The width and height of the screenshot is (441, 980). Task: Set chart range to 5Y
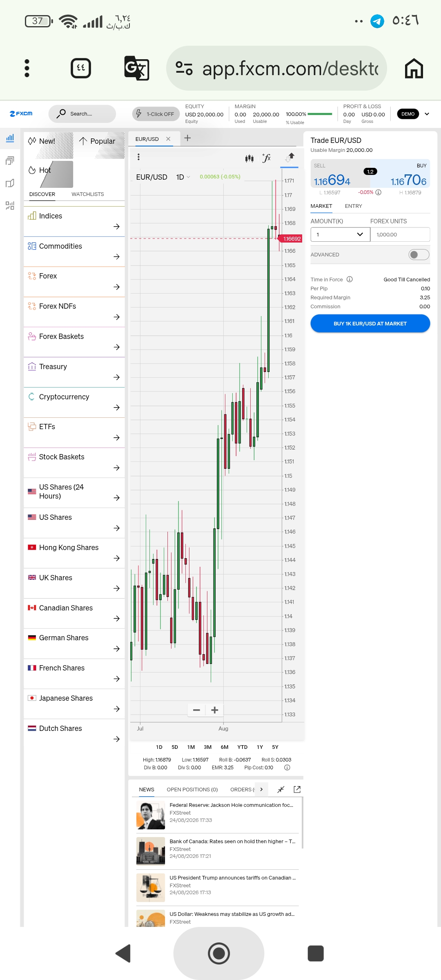point(275,747)
